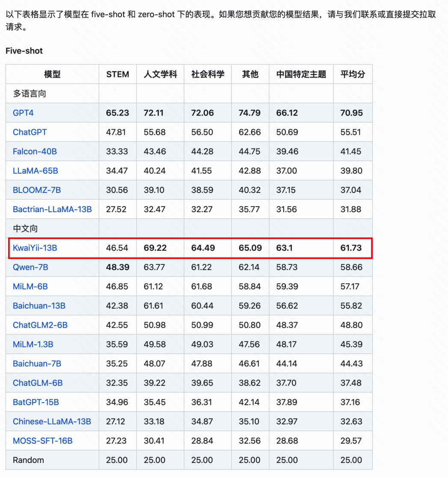Open the MiLM-6B link
This screenshot has height=477, width=448.
tap(30, 287)
